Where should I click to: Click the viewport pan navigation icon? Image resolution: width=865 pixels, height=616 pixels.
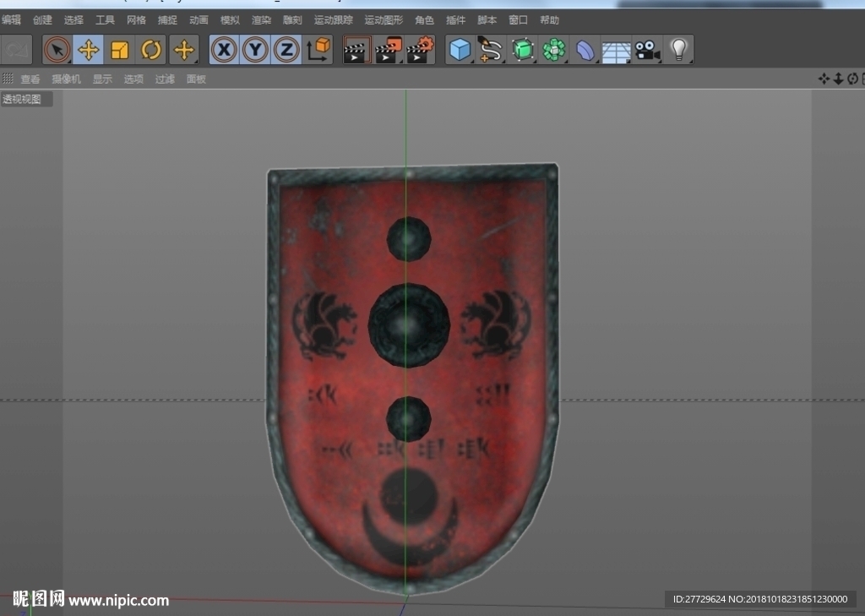(824, 79)
